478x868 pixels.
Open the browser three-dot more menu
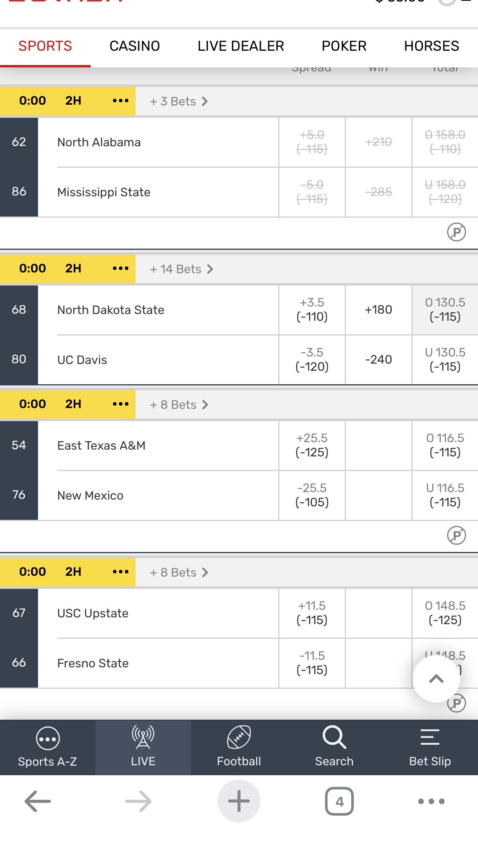pyautogui.click(x=431, y=801)
